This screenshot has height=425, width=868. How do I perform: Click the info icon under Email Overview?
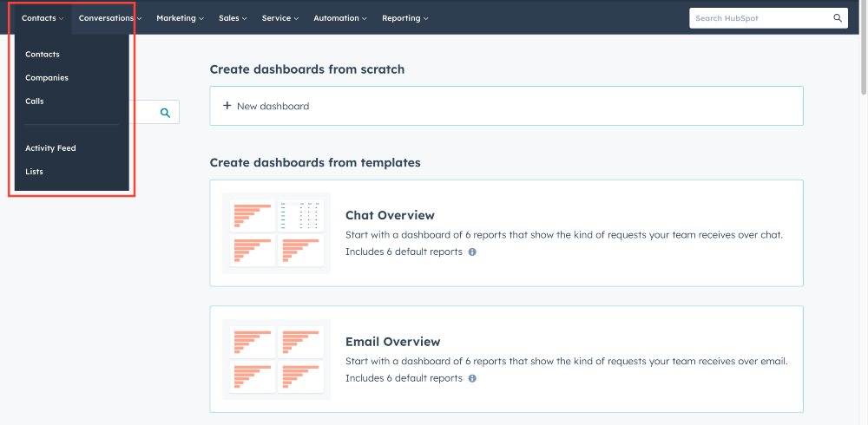point(472,378)
